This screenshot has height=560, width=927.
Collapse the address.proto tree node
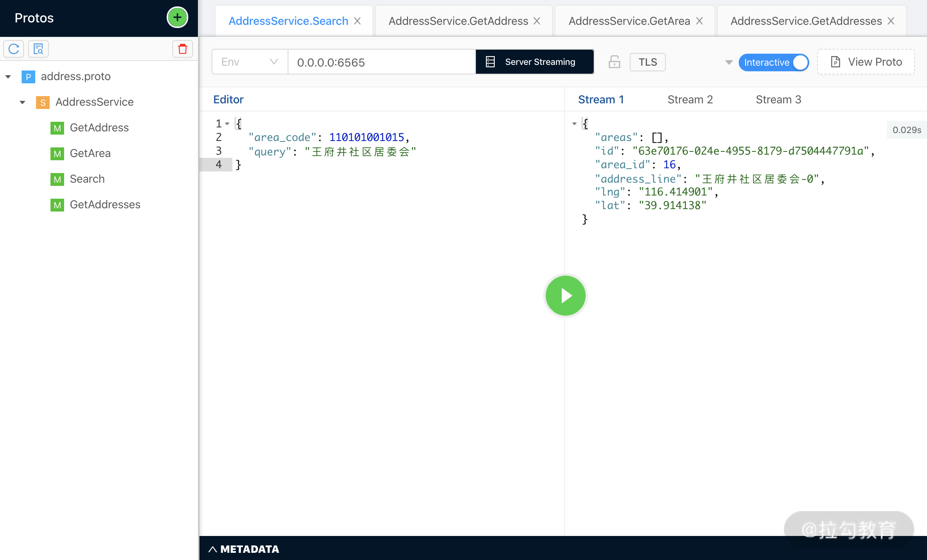(8, 77)
